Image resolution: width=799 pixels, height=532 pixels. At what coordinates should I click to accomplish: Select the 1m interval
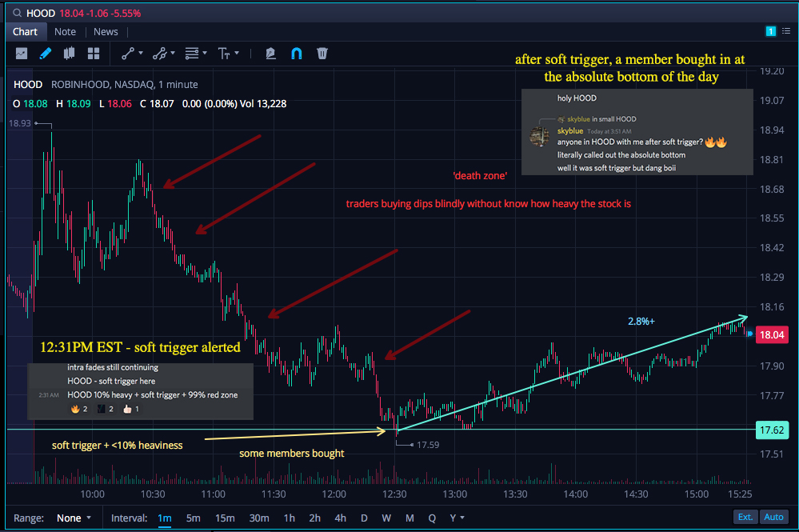pos(164,518)
